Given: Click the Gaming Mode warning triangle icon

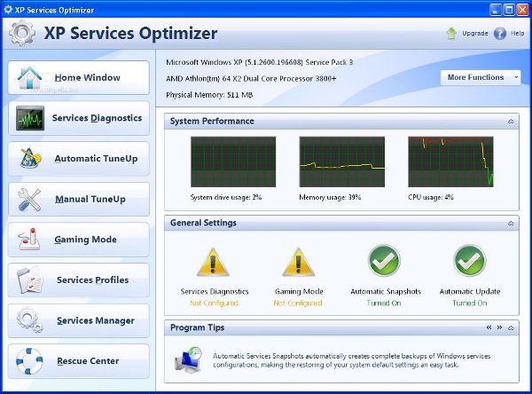Looking at the screenshot, I should (299, 262).
